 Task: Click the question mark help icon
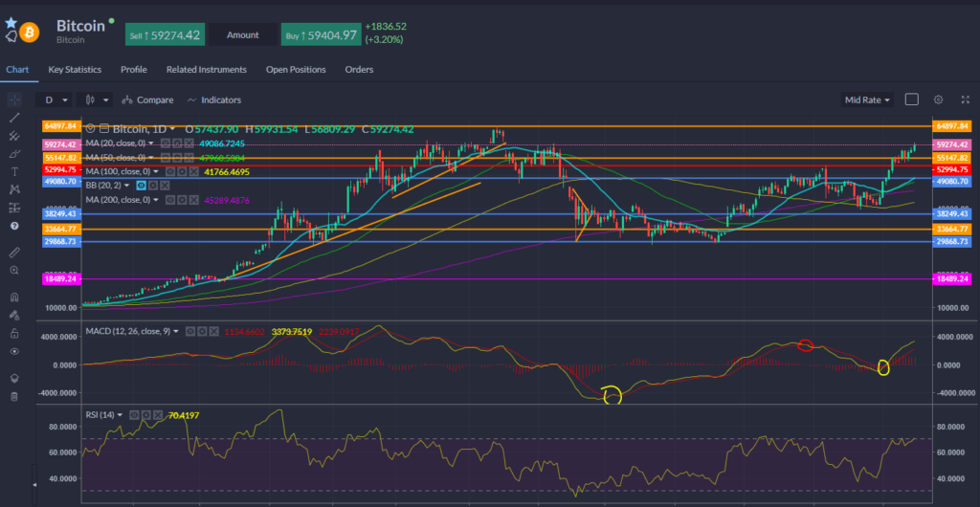point(14,226)
